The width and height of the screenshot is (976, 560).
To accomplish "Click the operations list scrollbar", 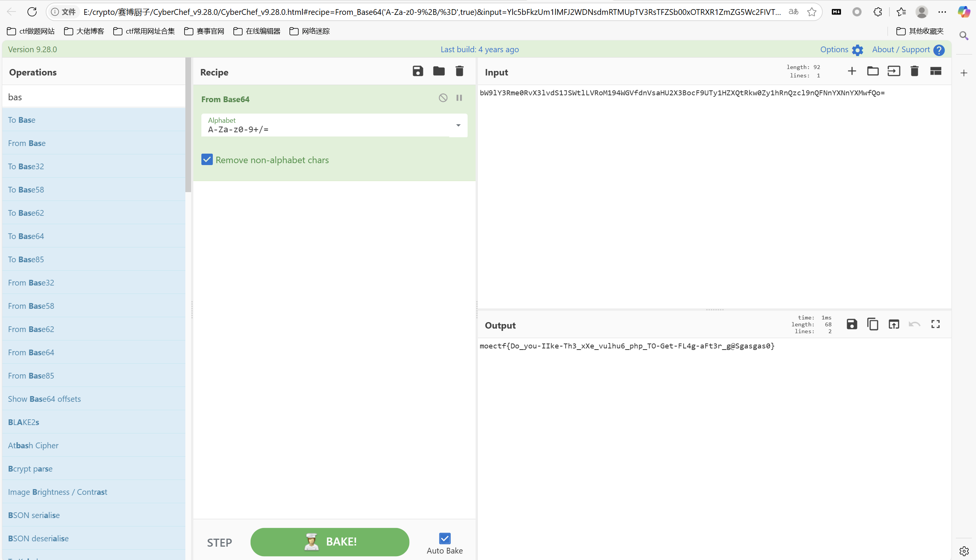I will (188, 125).
